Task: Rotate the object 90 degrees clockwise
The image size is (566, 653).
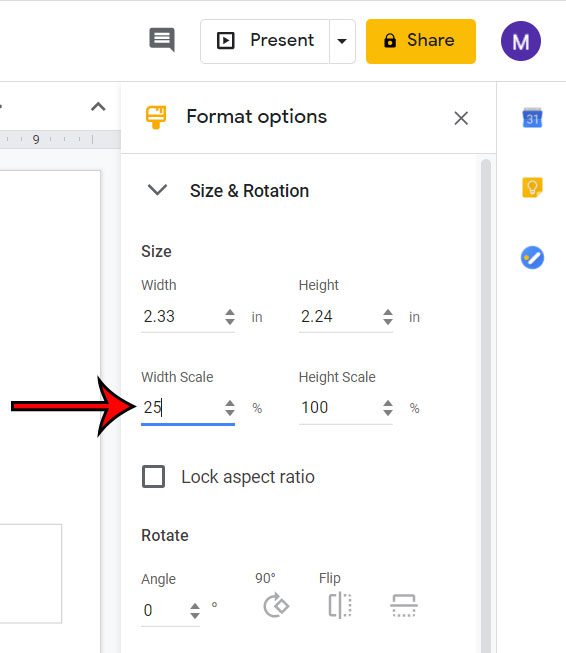Action: point(276,606)
